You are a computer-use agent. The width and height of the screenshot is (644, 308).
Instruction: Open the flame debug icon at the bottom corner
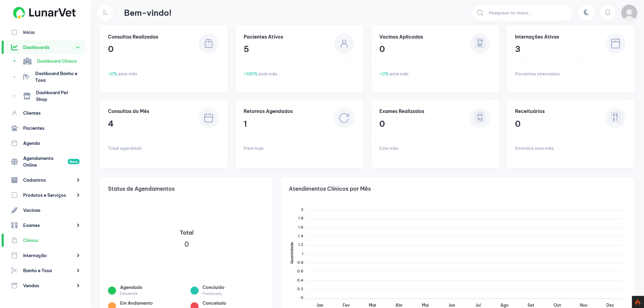[x=638, y=302]
